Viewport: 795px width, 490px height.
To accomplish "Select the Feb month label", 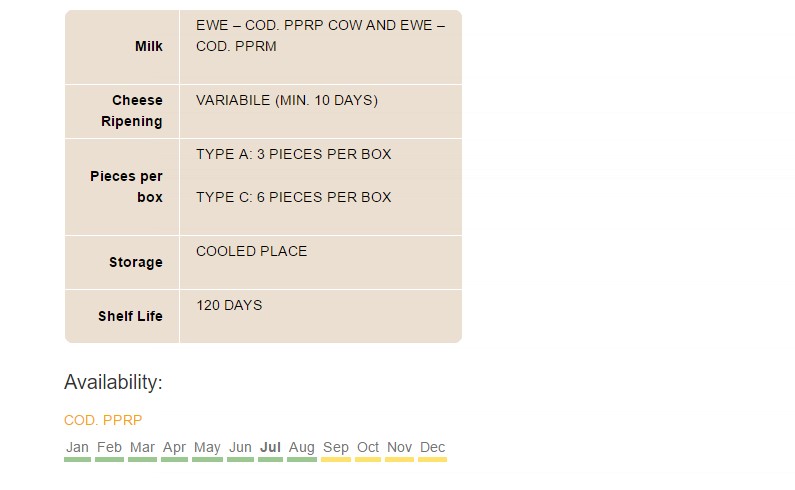I will pos(110,447).
